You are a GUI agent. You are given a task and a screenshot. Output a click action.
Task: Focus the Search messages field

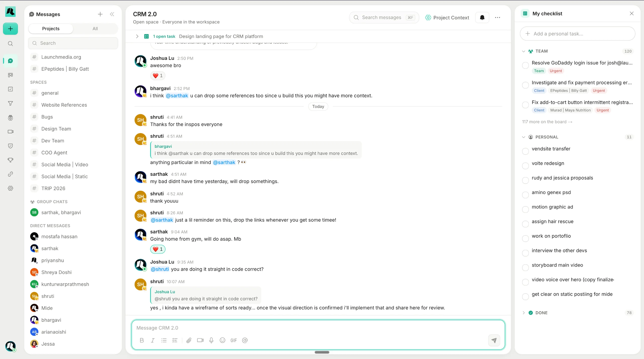point(384,17)
